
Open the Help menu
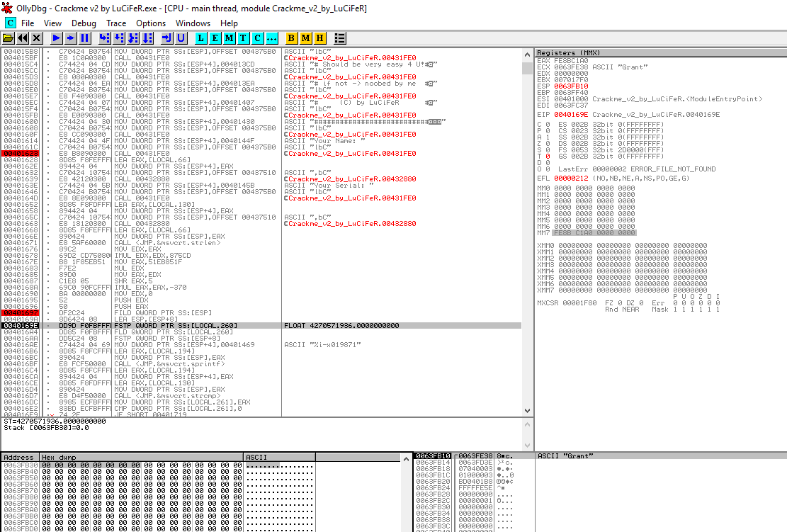coord(229,23)
